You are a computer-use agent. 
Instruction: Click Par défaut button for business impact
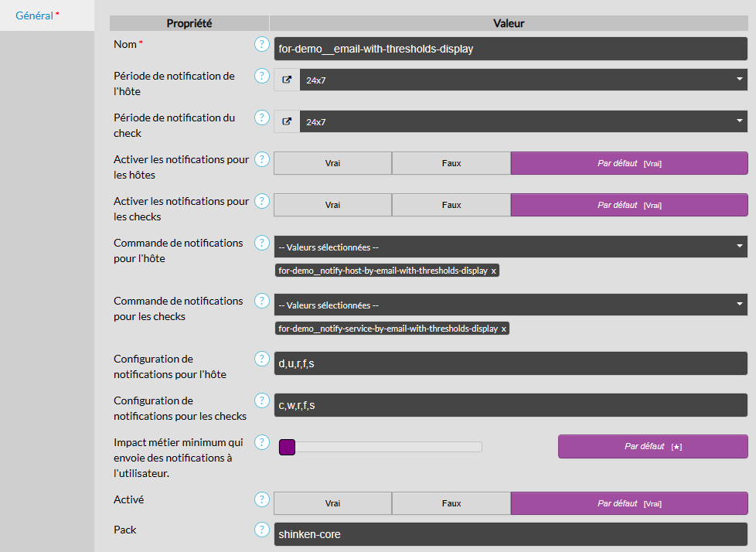[x=652, y=446]
